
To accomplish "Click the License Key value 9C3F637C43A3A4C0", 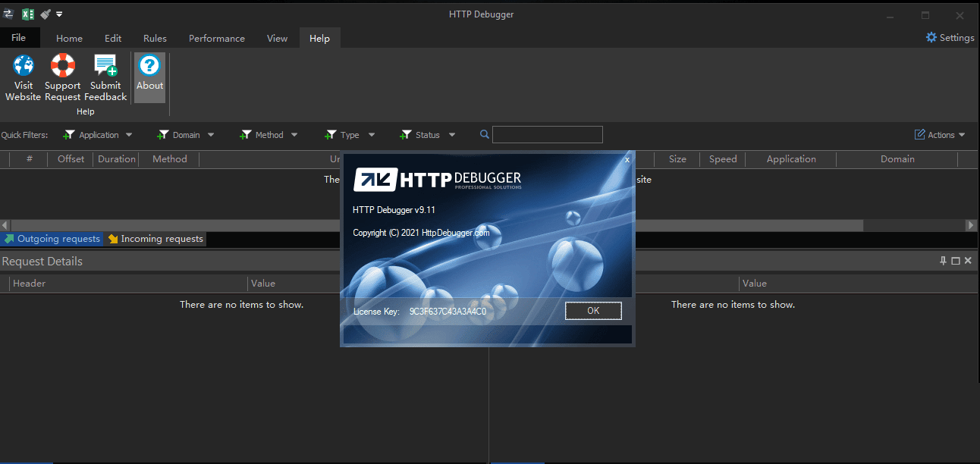I will (448, 312).
